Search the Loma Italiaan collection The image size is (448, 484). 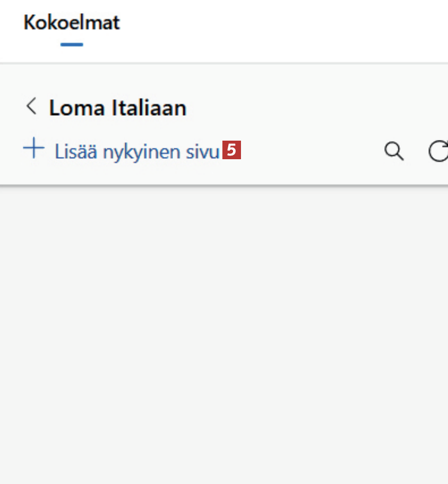tap(394, 151)
